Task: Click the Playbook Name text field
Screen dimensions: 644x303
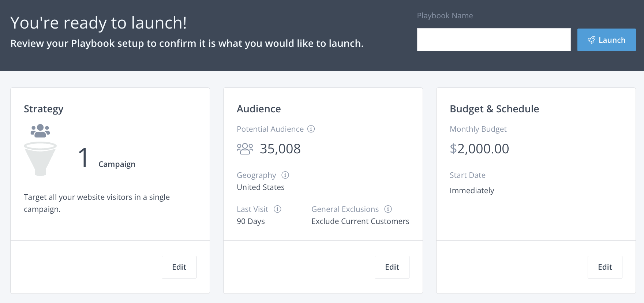Action: [494, 40]
